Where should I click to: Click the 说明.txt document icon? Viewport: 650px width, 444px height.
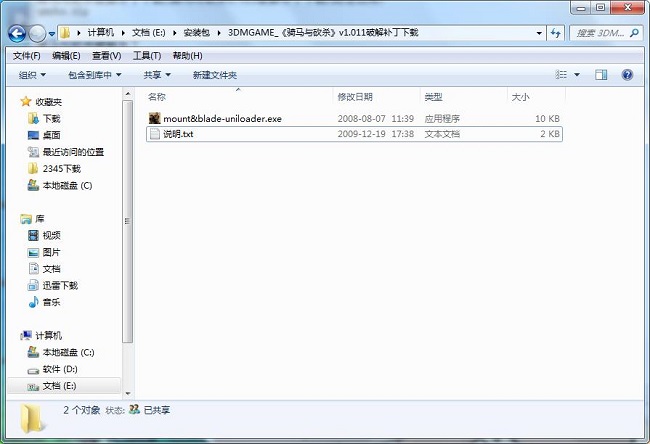(155, 134)
